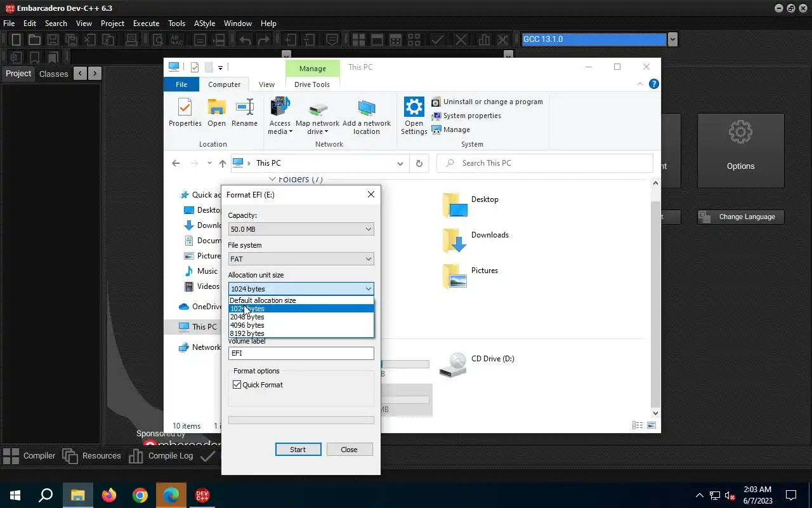Click the Undo arrow in Dev-C++ toolbar
The image size is (812, 508).
(245, 39)
